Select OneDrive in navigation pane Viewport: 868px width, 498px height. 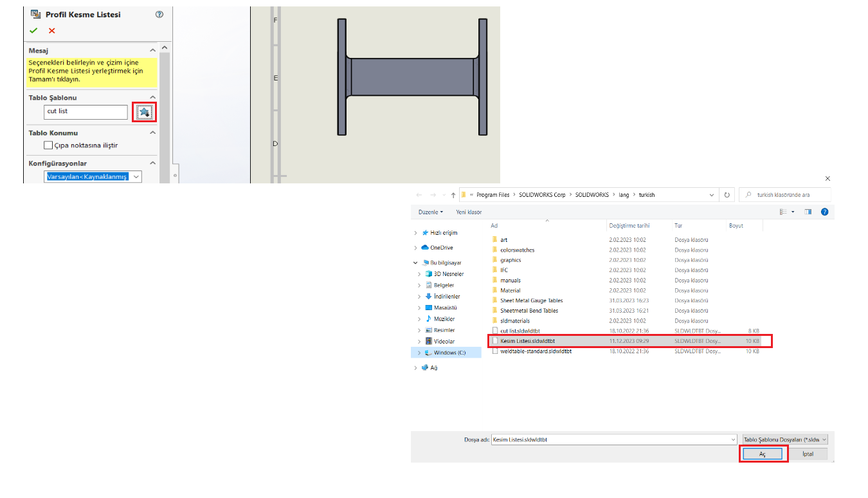[x=441, y=248]
